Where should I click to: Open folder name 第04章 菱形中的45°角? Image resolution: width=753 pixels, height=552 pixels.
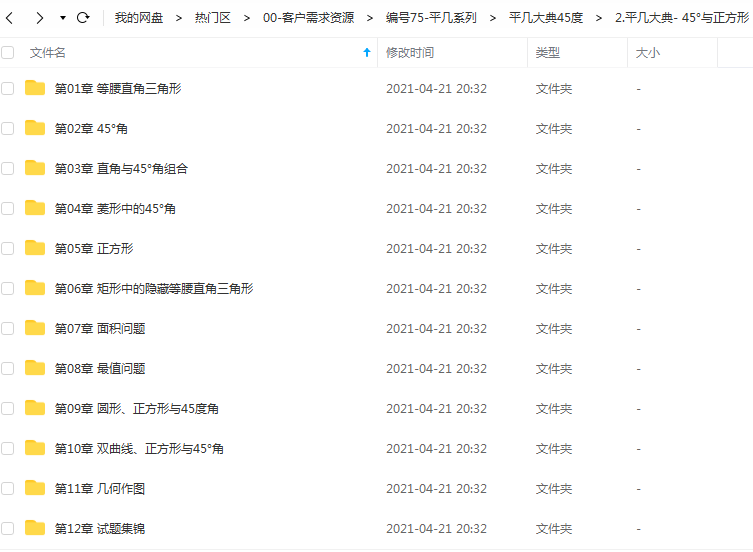tap(115, 209)
